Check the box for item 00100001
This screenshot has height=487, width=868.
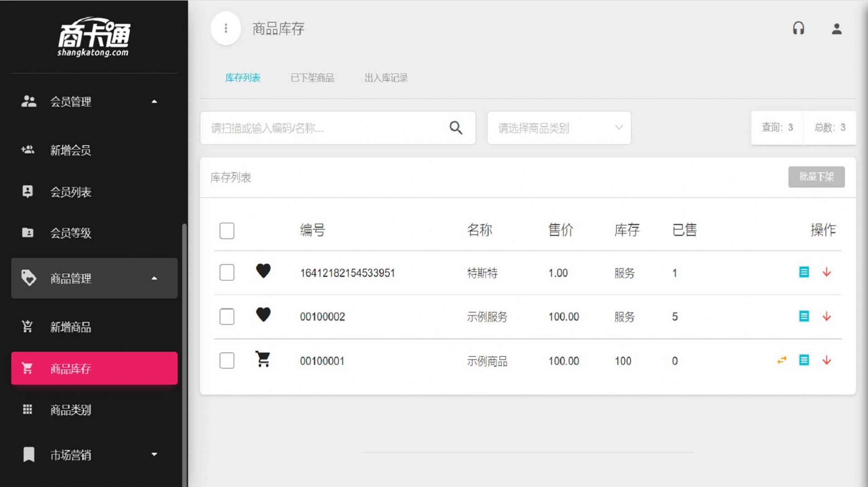point(227,360)
